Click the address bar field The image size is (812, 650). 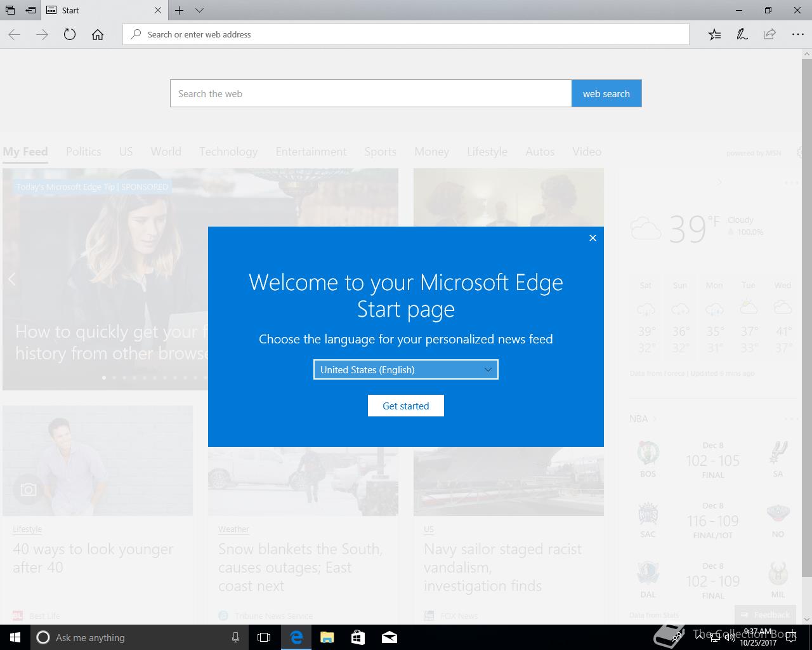click(406, 34)
